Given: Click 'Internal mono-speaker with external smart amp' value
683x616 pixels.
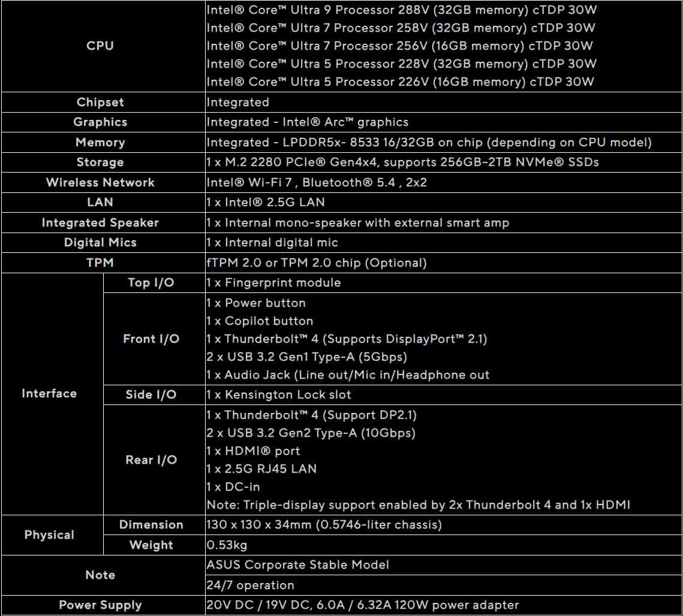Looking at the screenshot, I should coord(357,222).
